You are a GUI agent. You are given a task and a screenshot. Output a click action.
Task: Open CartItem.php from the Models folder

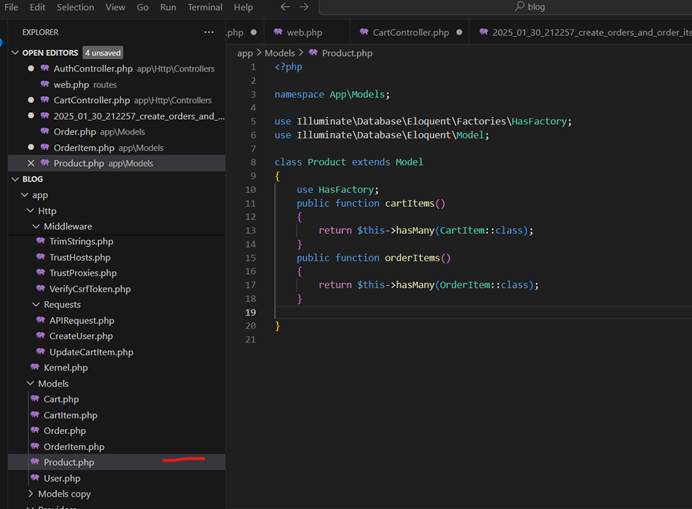(70, 415)
